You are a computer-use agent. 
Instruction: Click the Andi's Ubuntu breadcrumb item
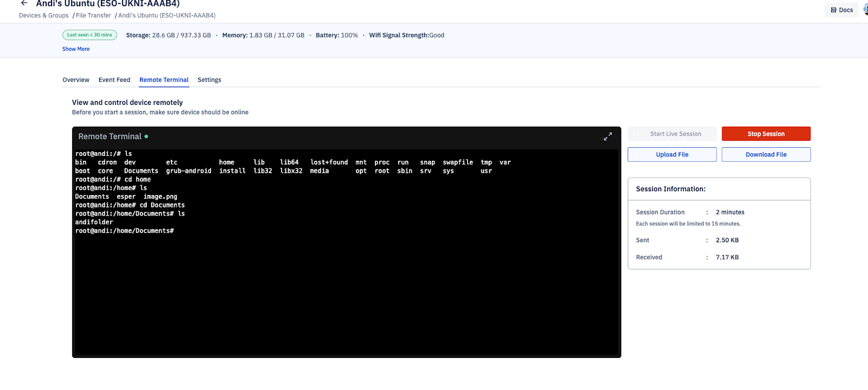(x=167, y=15)
